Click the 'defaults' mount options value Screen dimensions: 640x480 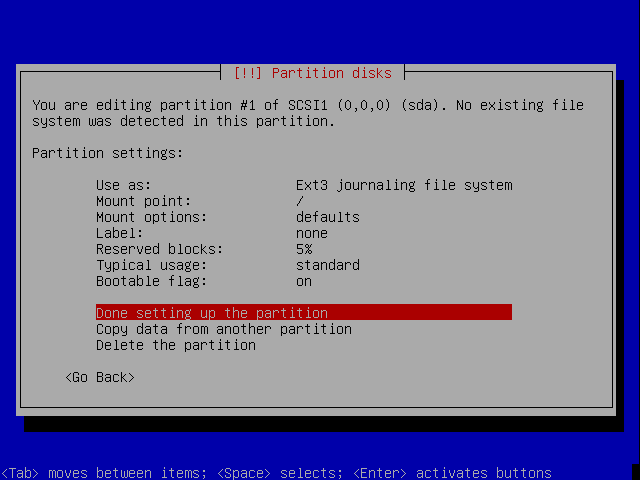(328, 217)
